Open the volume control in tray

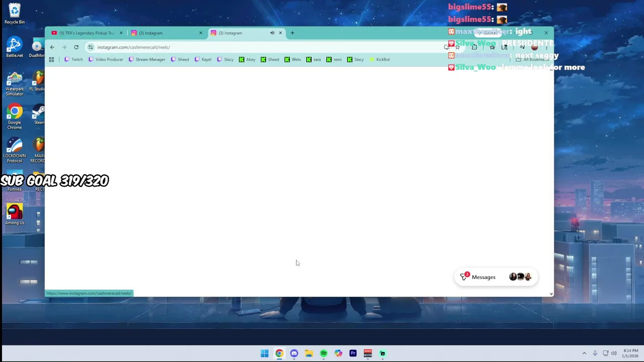[614, 353]
